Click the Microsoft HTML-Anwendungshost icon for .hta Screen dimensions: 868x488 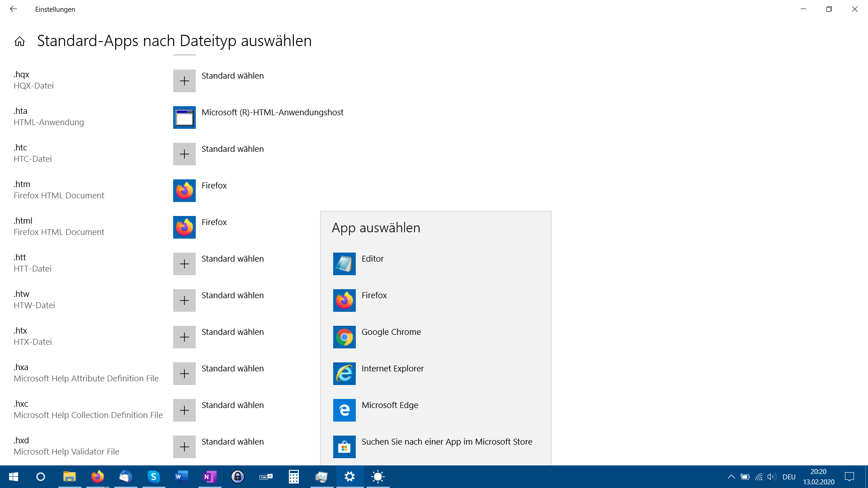point(184,117)
